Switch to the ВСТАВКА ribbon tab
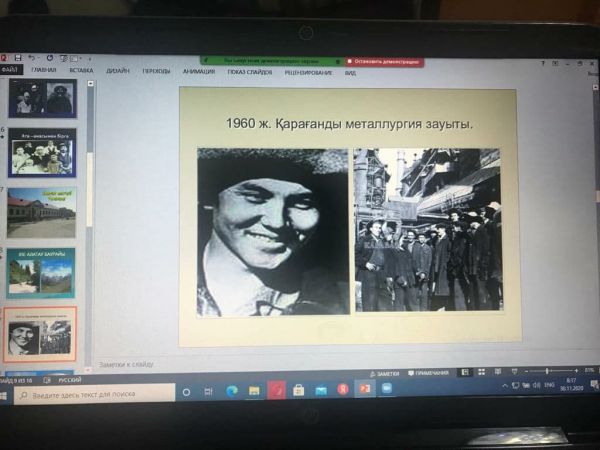The width and height of the screenshot is (600, 450). click(x=81, y=71)
